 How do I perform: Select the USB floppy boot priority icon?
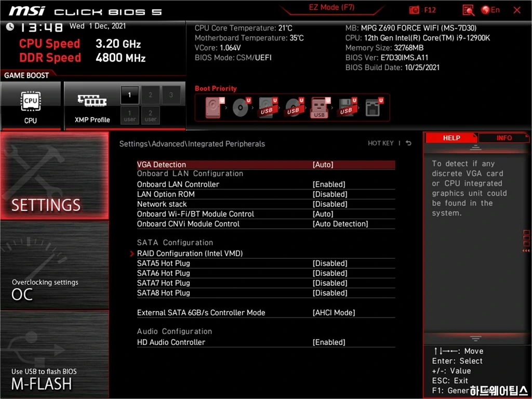(348, 108)
